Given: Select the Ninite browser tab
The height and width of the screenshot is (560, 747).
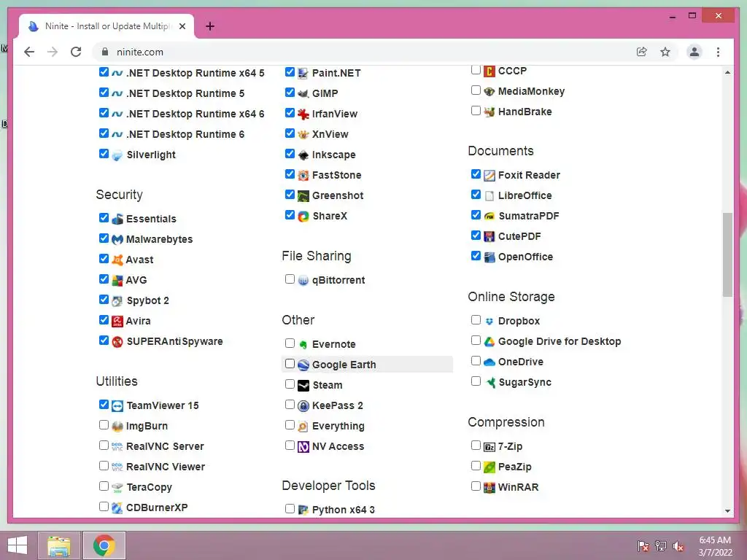Looking at the screenshot, I should tap(107, 26).
